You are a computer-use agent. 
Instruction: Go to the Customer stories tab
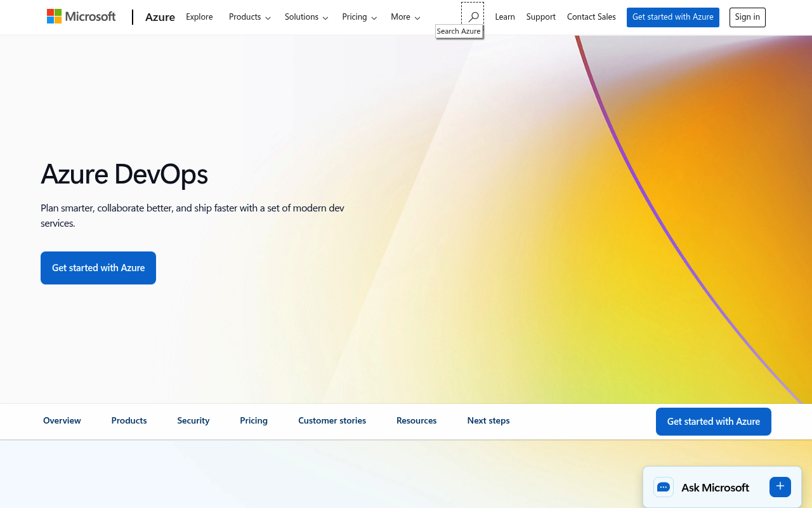(332, 420)
